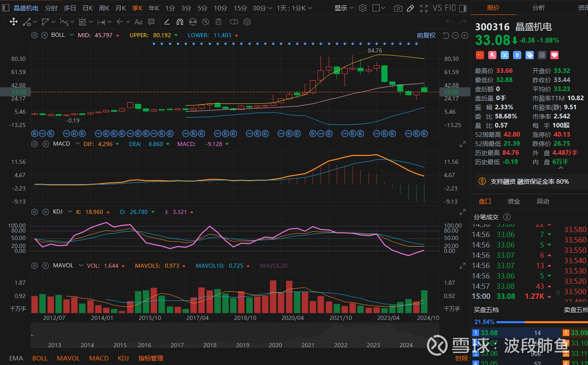Screen dimensions: 588x365
Task: Open BOLL indicator settings gear
Action: point(34,35)
